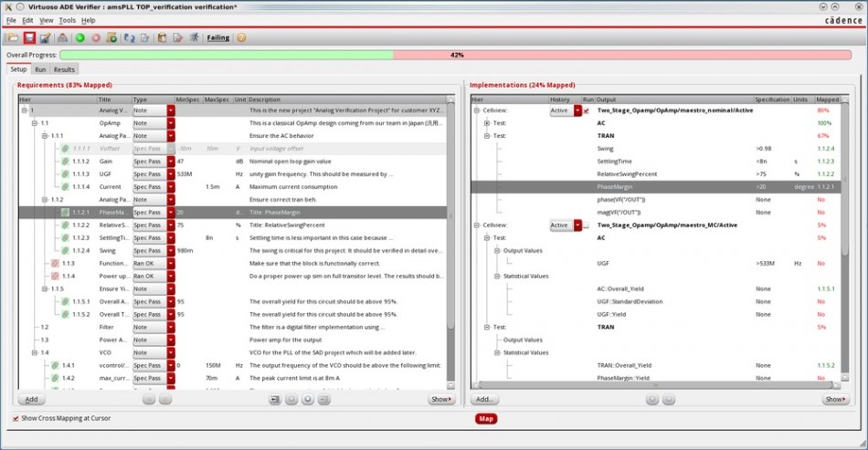Open the Edit menu
This screenshot has height=450, width=868.
[27, 20]
